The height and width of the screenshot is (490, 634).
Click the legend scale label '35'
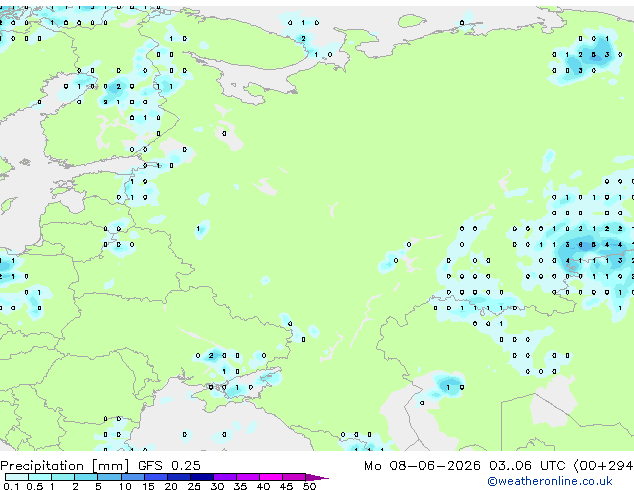pyautogui.click(x=240, y=486)
